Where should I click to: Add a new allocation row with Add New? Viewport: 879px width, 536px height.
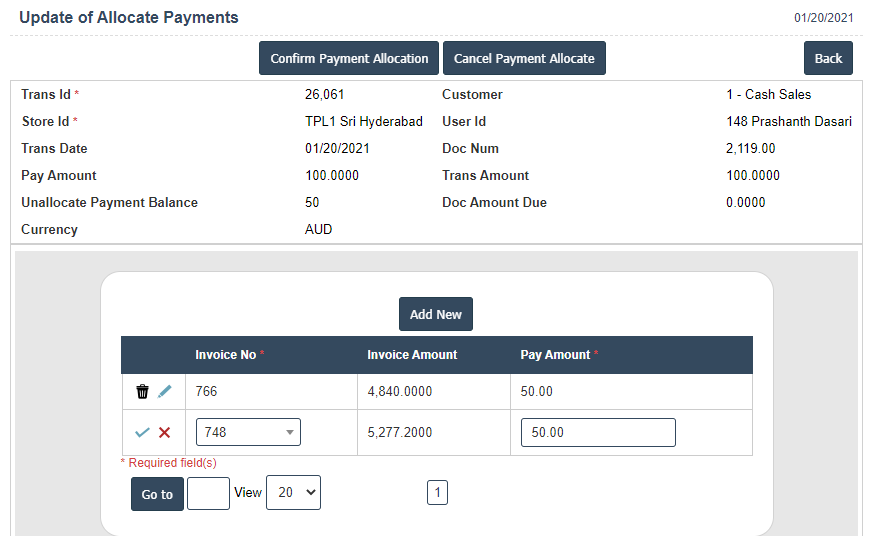point(435,314)
